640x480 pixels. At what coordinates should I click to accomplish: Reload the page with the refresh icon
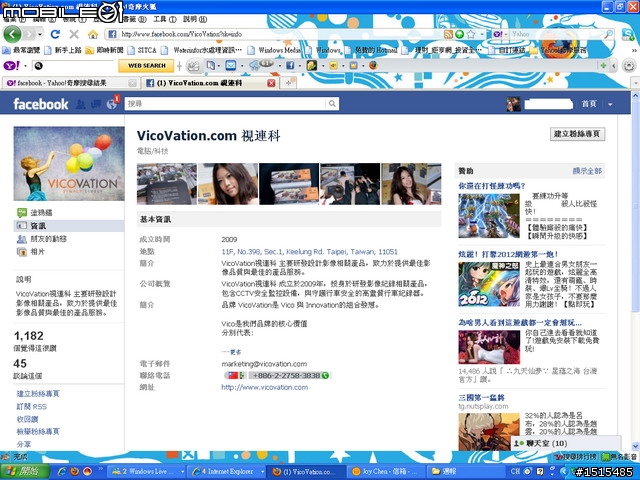coord(55,34)
